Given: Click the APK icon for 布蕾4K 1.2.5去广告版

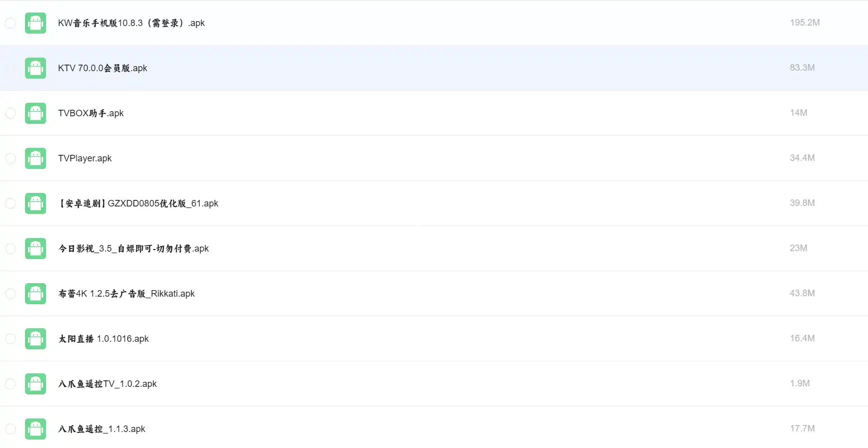Looking at the screenshot, I should [36, 294].
